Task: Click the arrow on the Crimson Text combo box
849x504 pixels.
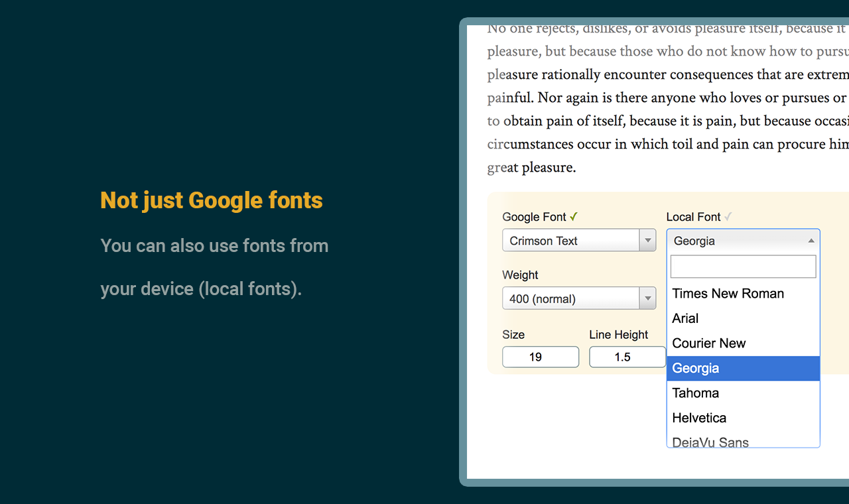Action: click(648, 241)
